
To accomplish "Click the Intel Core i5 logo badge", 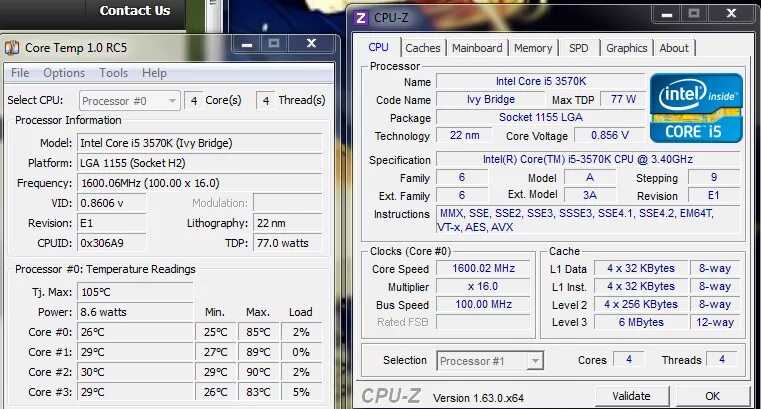I will click(x=696, y=108).
